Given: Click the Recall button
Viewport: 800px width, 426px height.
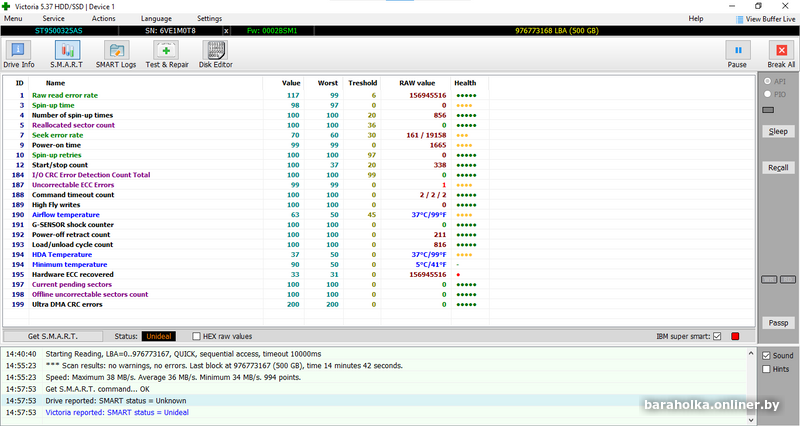Looking at the screenshot, I should point(779,167).
